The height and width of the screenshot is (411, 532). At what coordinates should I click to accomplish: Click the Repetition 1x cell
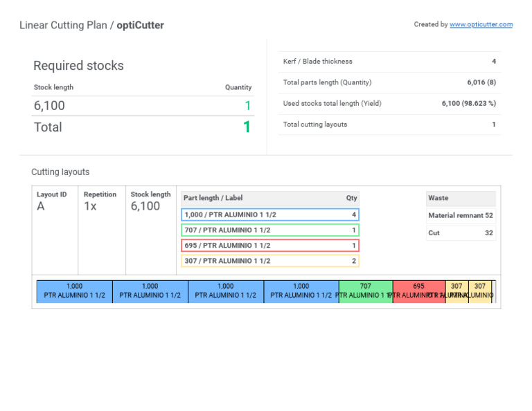click(100, 201)
